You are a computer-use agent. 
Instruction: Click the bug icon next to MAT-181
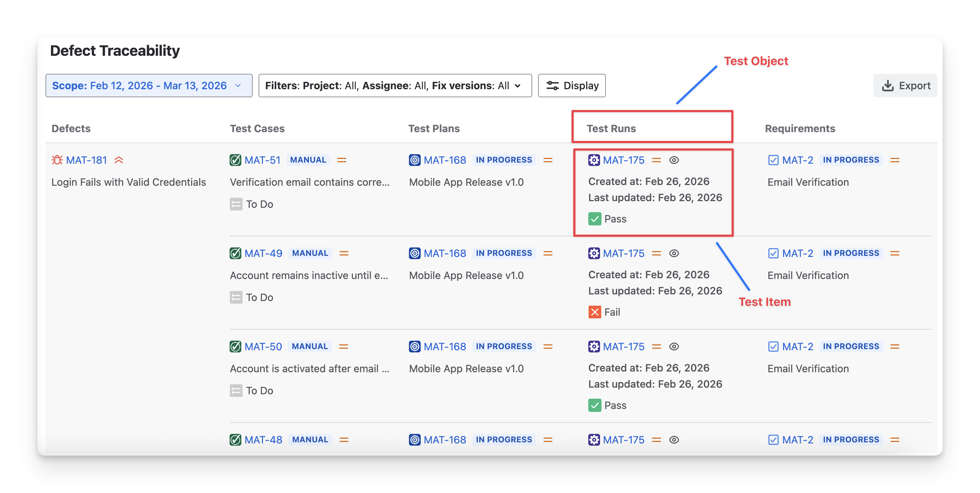click(57, 160)
